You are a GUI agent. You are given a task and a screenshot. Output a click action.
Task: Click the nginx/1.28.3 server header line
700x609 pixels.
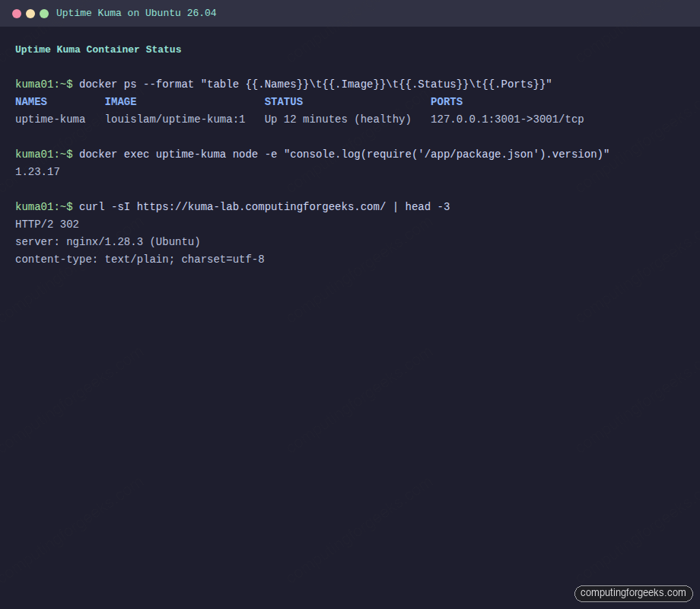(107, 241)
